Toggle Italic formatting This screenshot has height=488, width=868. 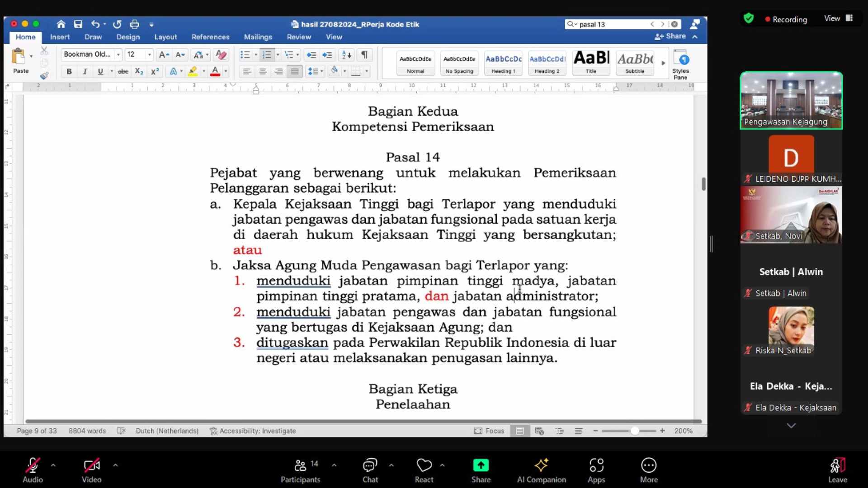click(x=85, y=71)
